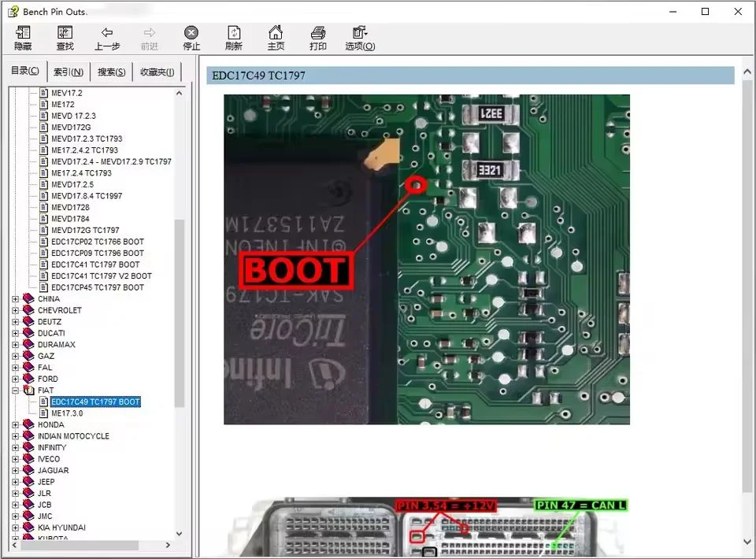This screenshot has width=756, height=559.
Task: Collapse the FIAT tree branch
Action: (16, 390)
